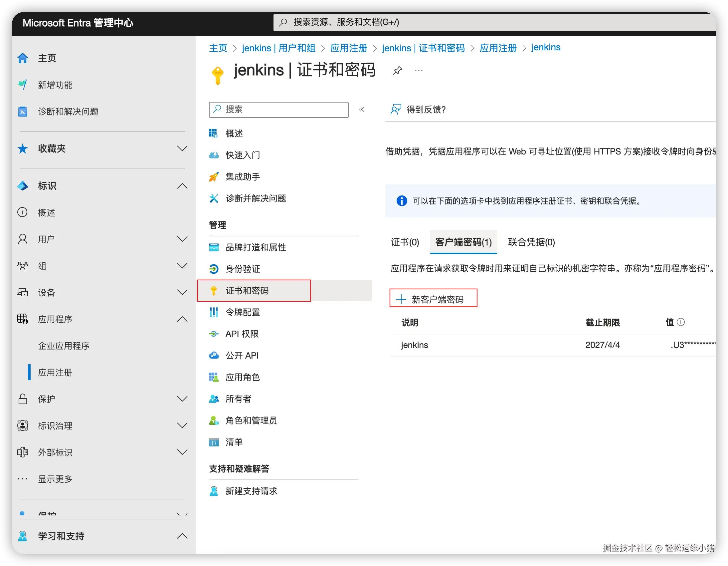Viewport: 728px width, 566px height.
Task: Click 新客户端密码 button
Action: click(x=433, y=299)
